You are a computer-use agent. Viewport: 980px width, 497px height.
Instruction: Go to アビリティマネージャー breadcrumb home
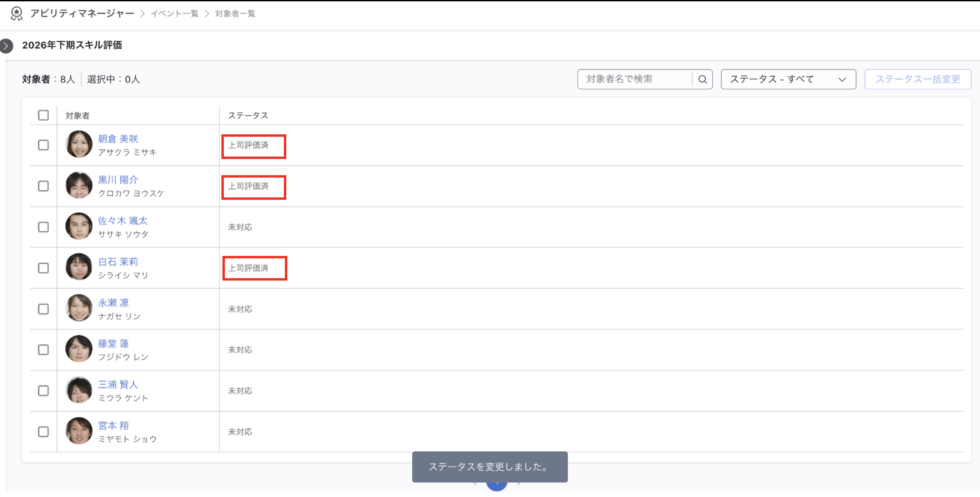tap(82, 14)
